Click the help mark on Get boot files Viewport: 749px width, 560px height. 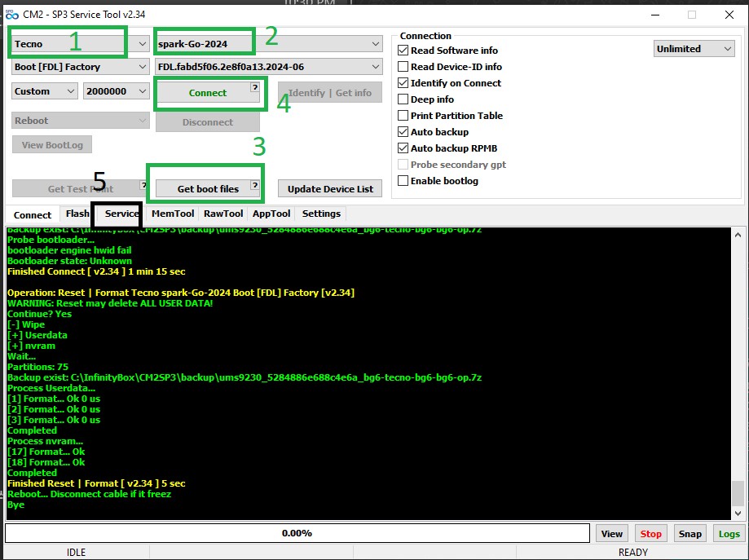coord(254,186)
